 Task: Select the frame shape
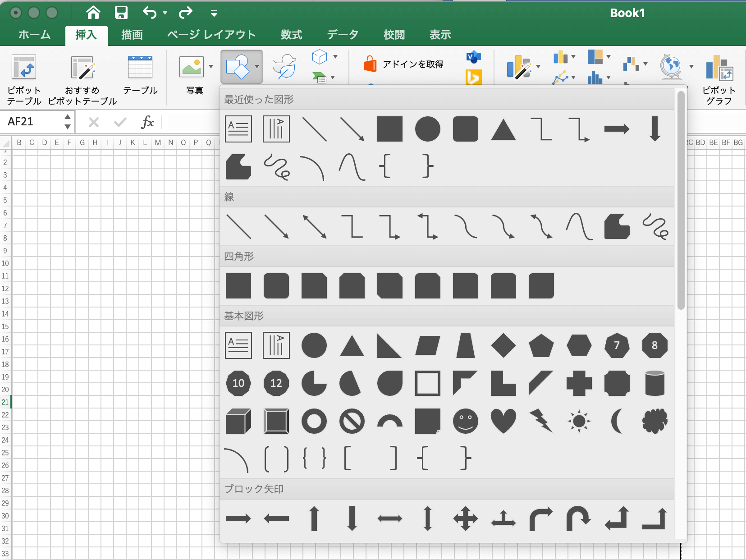428,383
